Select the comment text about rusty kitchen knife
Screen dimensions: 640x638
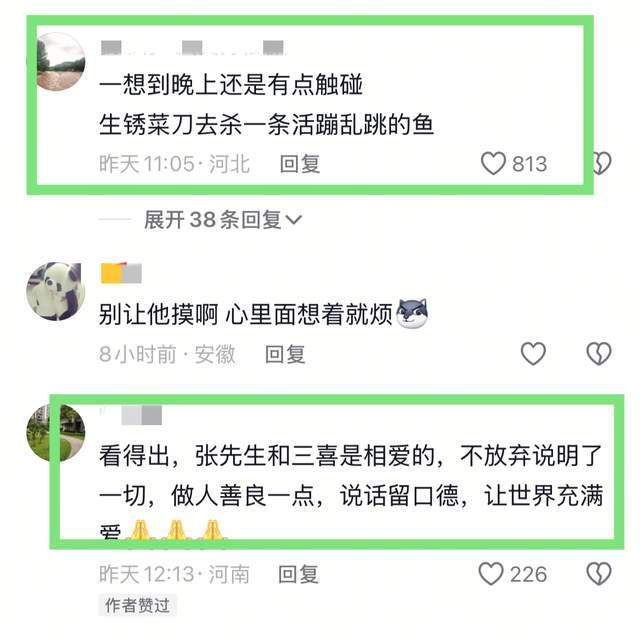[x=267, y=124]
